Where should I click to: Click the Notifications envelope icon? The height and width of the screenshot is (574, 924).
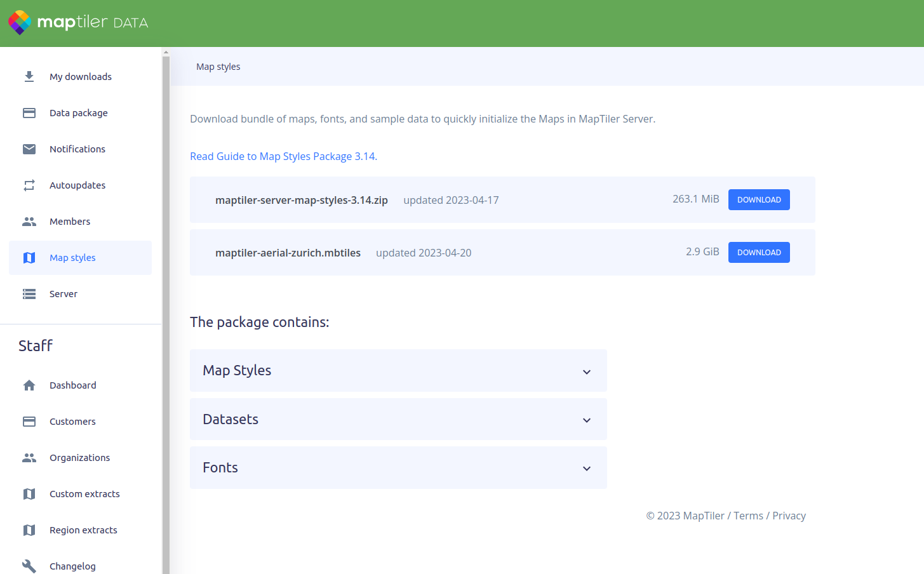click(29, 149)
